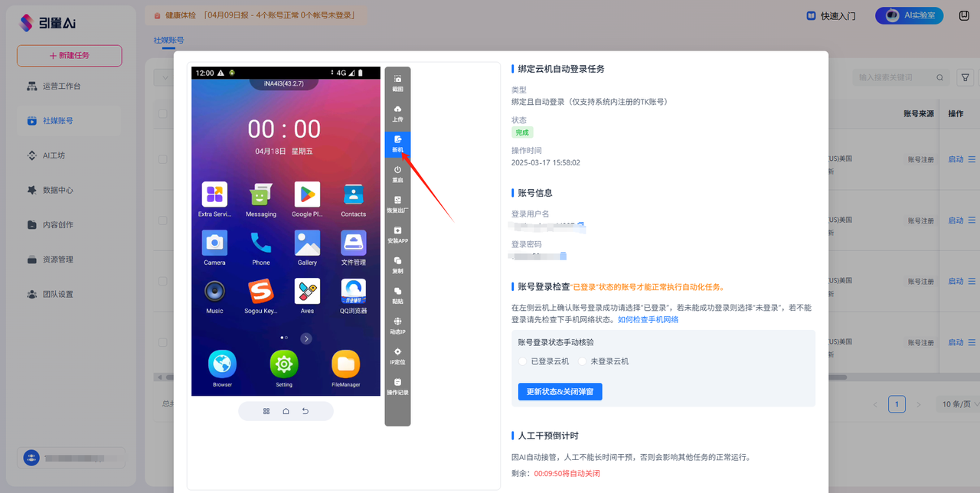This screenshot has height=493, width=980.
Task: Open 内容创作 in the sidebar
Action: (70, 225)
